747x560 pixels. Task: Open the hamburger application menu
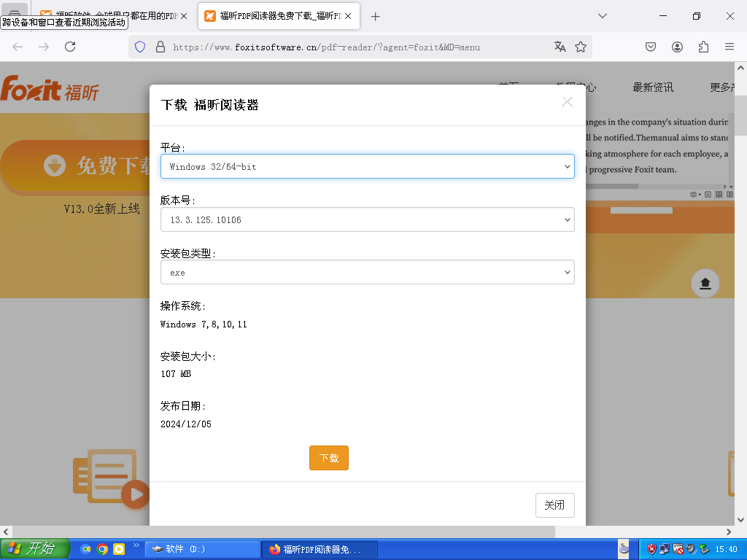[729, 47]
